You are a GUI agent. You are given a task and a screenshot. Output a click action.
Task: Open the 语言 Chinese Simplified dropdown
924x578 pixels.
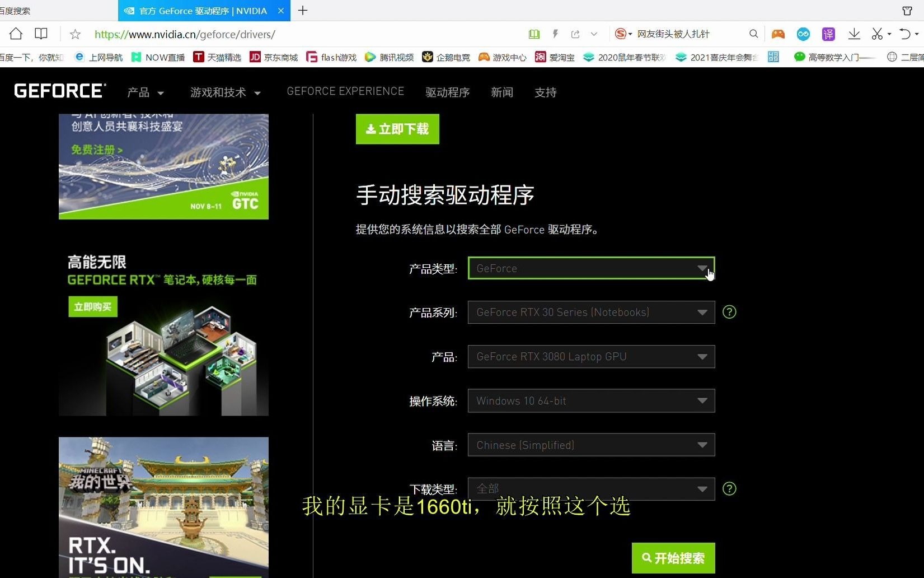(x=591, y=445)
